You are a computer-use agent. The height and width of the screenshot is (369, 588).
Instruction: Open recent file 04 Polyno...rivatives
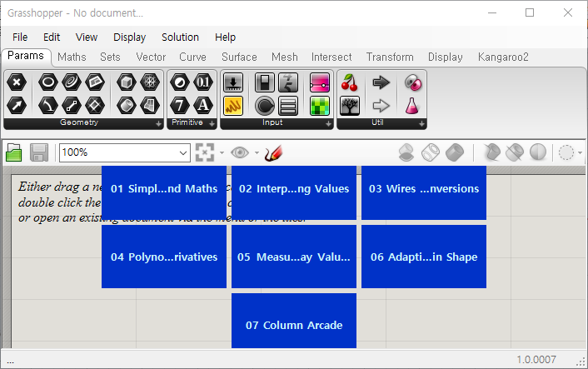click(164, 257)
